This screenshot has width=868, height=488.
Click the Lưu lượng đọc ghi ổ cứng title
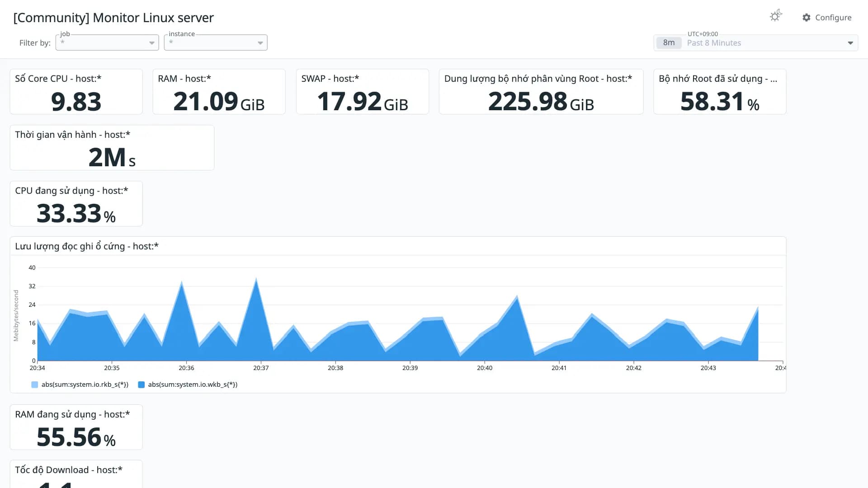(87, 246)
